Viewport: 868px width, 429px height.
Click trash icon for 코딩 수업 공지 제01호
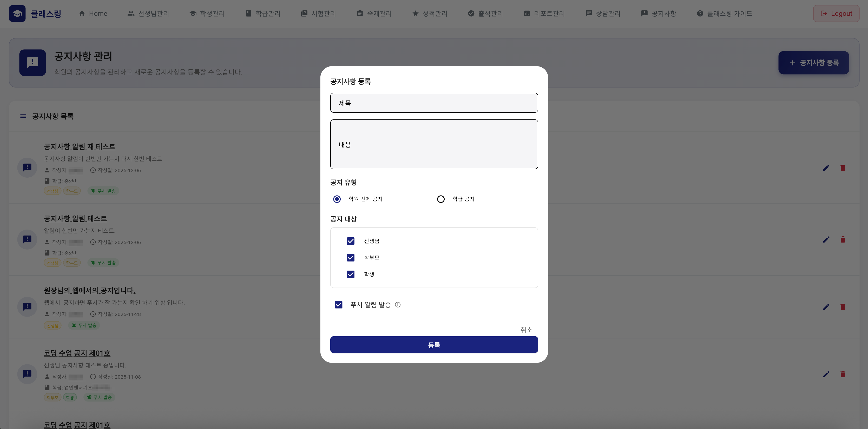[x=843, y=374]
